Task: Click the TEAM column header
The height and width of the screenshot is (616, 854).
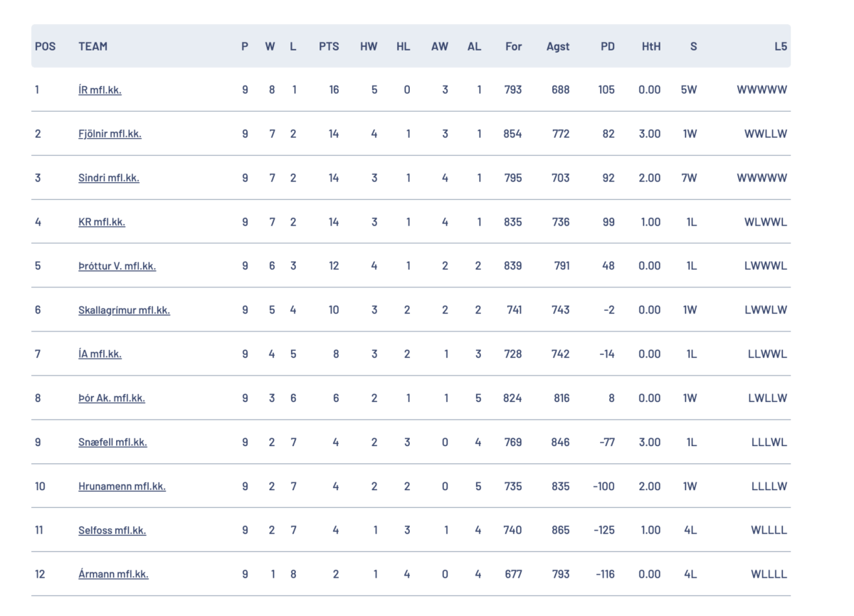Action: coord(93,46)
